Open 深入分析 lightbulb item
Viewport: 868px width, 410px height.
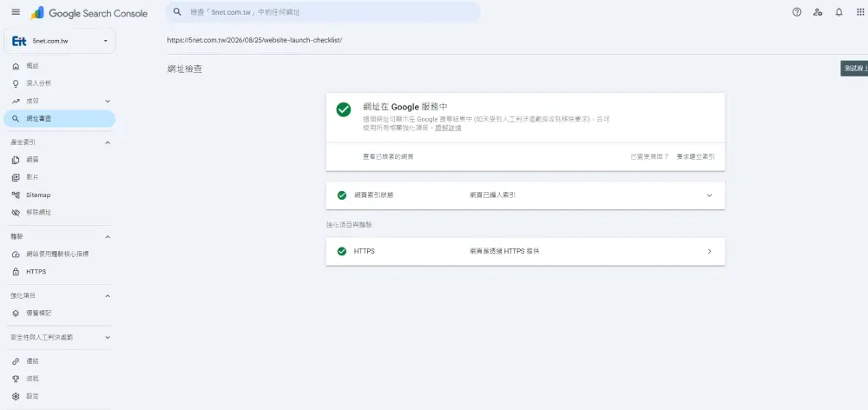(x=59, y=83)
